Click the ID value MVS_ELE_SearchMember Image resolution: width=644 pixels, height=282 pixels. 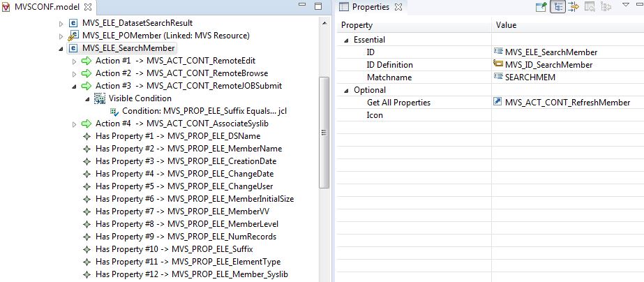click(551, 52)
